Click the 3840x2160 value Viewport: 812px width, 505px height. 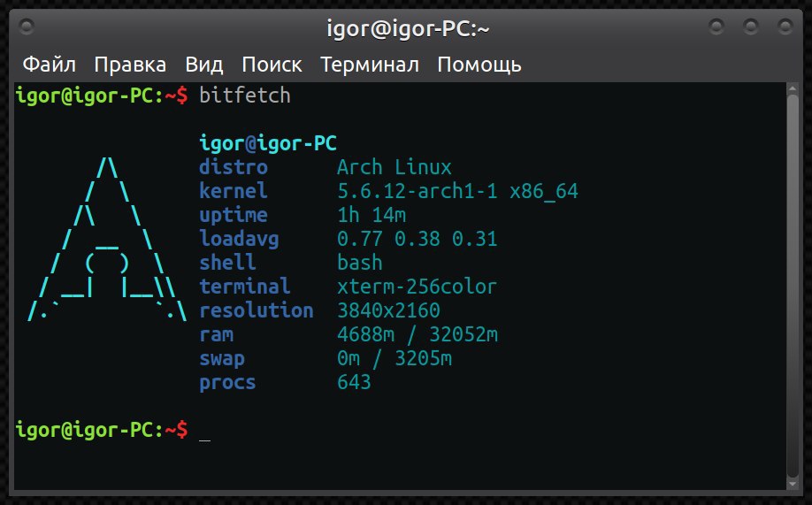coord(389,310)
